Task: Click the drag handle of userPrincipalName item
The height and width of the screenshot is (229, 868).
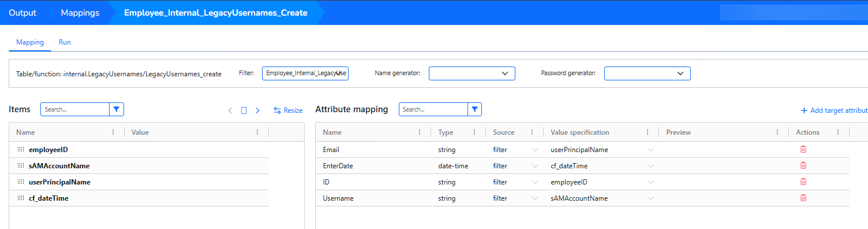Action: click(21, 182)
